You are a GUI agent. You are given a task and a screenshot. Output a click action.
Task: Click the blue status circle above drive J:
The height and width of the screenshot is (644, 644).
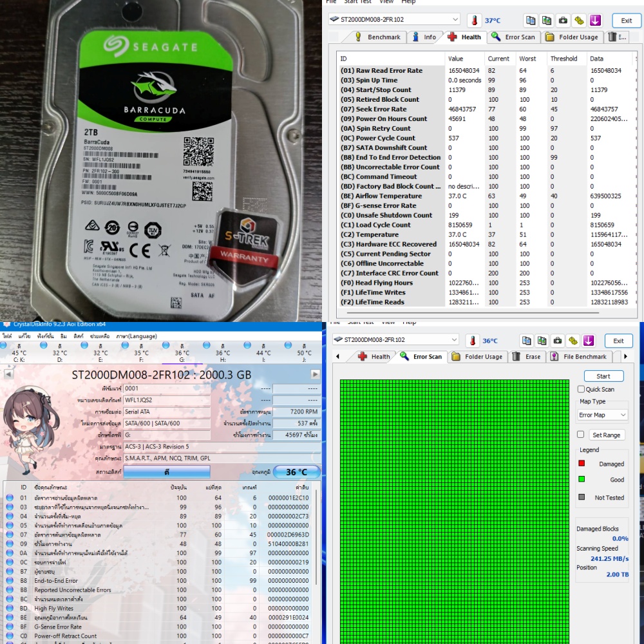(288, 345)
